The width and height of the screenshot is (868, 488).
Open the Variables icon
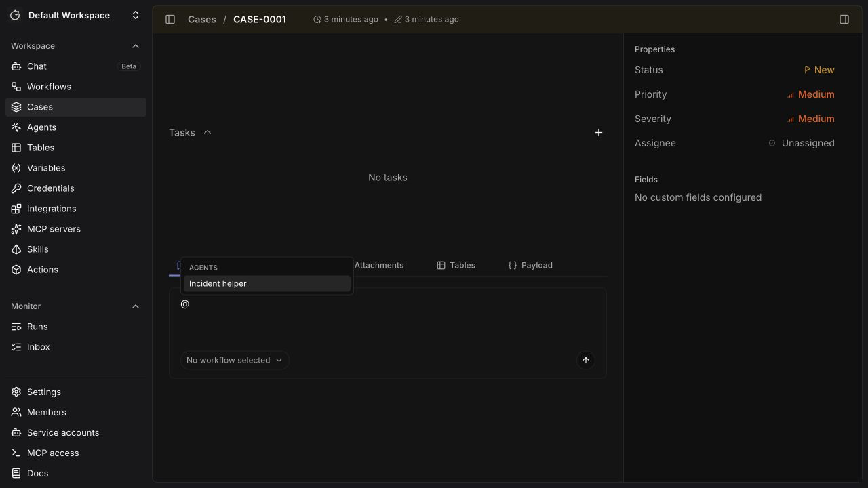(x=16, y=168)
